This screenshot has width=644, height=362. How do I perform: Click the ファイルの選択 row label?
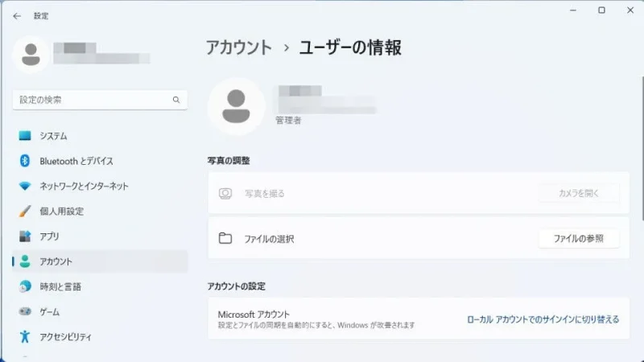(269, 239)
